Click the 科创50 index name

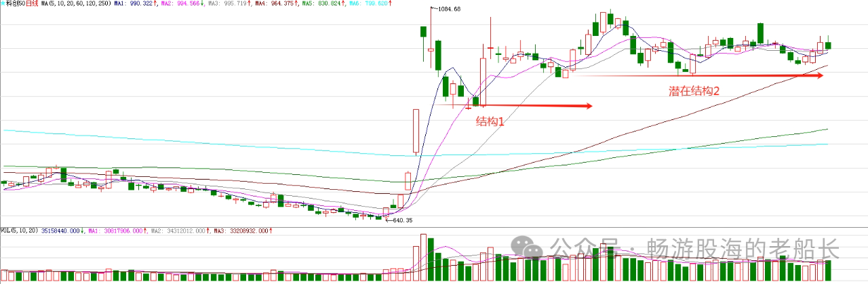coord(15,3)
